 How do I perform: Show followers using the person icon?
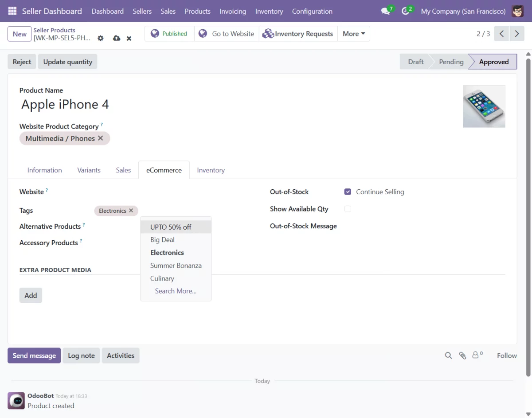(x=477, y=355)
